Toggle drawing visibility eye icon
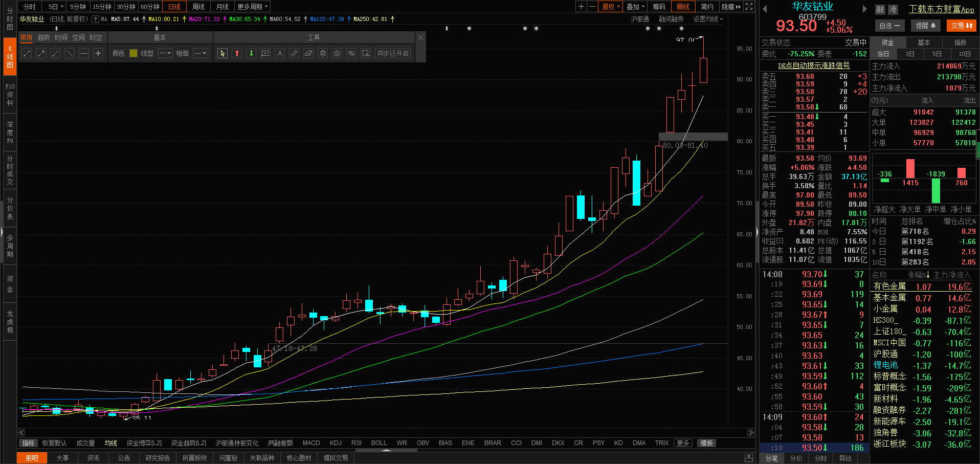Viewport: 980px width, 464px height. 351,53
